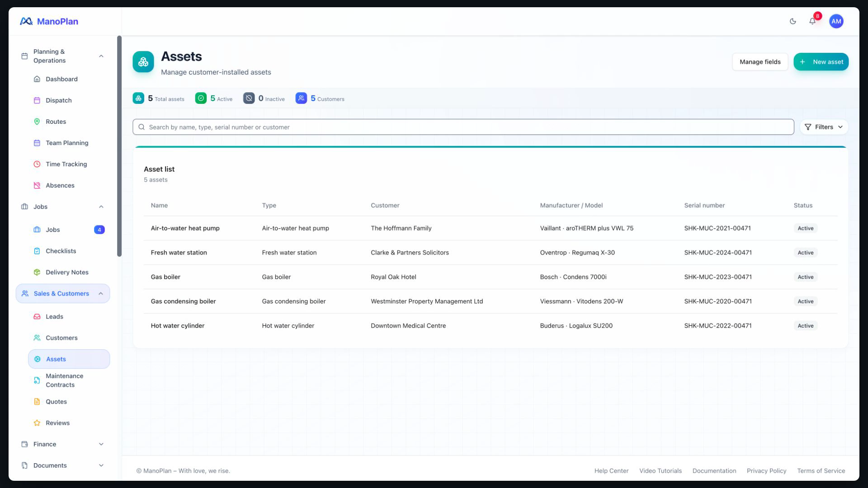Screen dimensions: 868x488
Task: Open the Dashboard page icon
Action: point(37,79)
